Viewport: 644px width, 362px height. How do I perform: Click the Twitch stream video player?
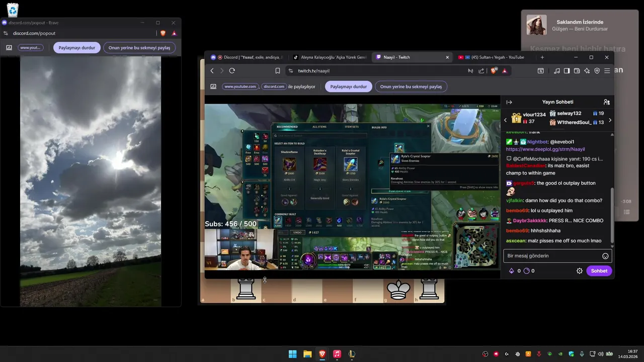(x=352, y=186)
